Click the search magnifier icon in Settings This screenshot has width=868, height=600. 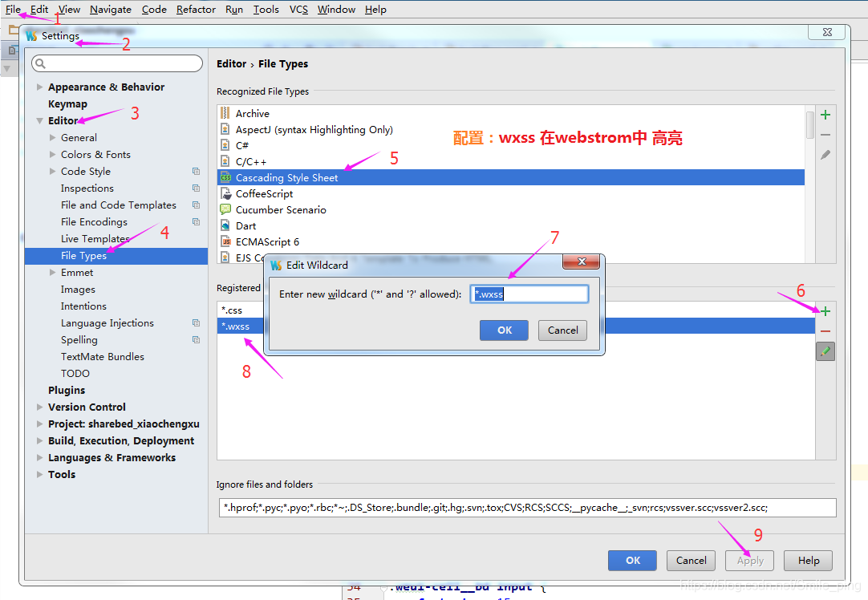click(x=40, y=63)
